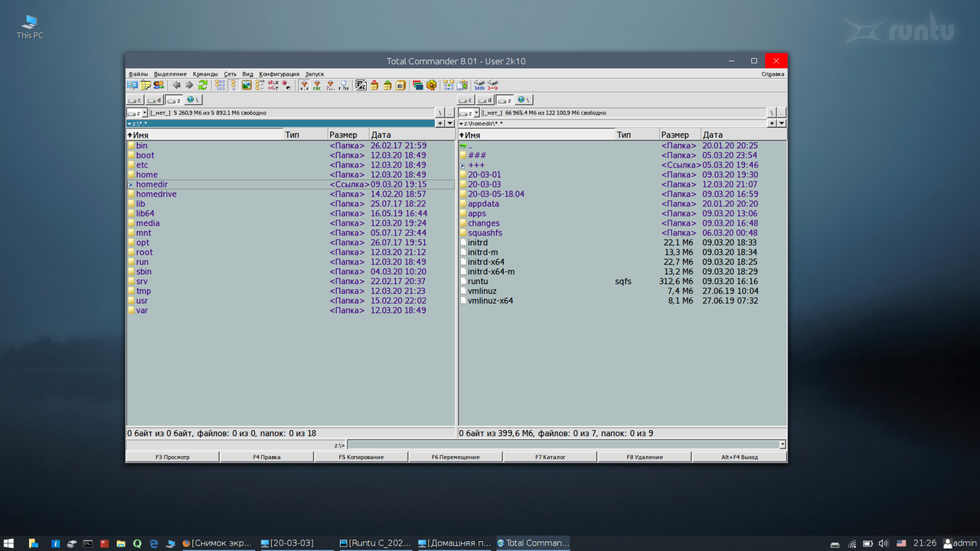The width and height of the screenshot is (980, 551).
Task: Open network drive globe in right panel
Action: tap(524, 100)
